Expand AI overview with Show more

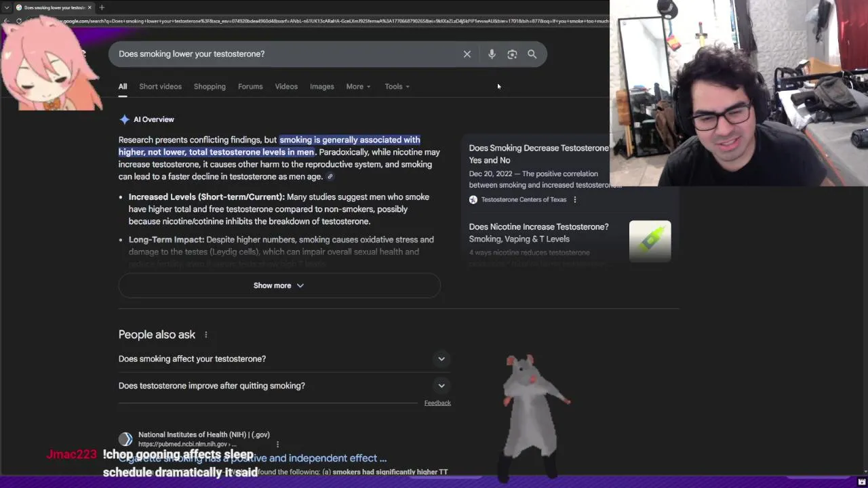click(279, 286)
